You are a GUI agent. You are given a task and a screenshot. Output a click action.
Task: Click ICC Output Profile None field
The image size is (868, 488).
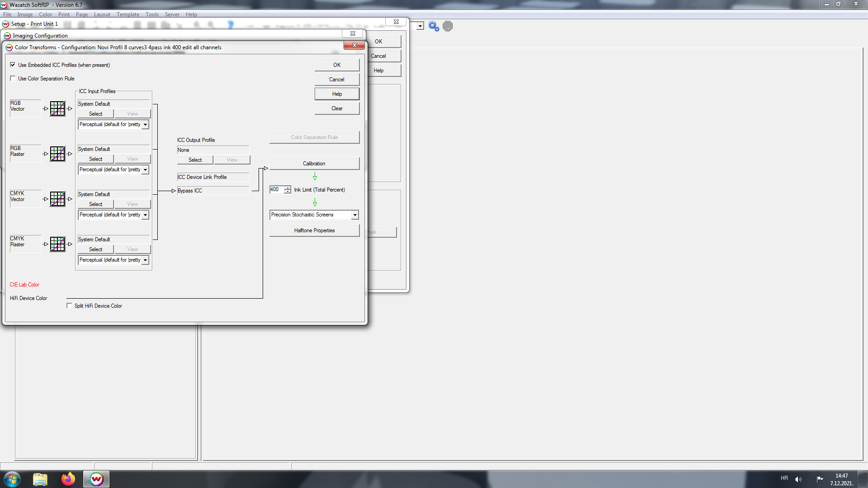click(212, 150)
